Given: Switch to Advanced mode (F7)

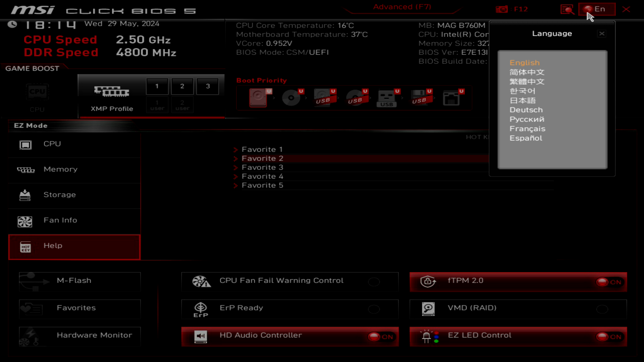Looking at the screenshot, I should click(402, 7).
